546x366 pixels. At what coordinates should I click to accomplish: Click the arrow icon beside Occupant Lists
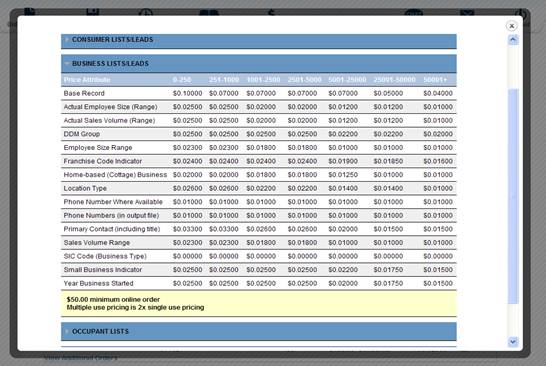click(x=67, y=331)
